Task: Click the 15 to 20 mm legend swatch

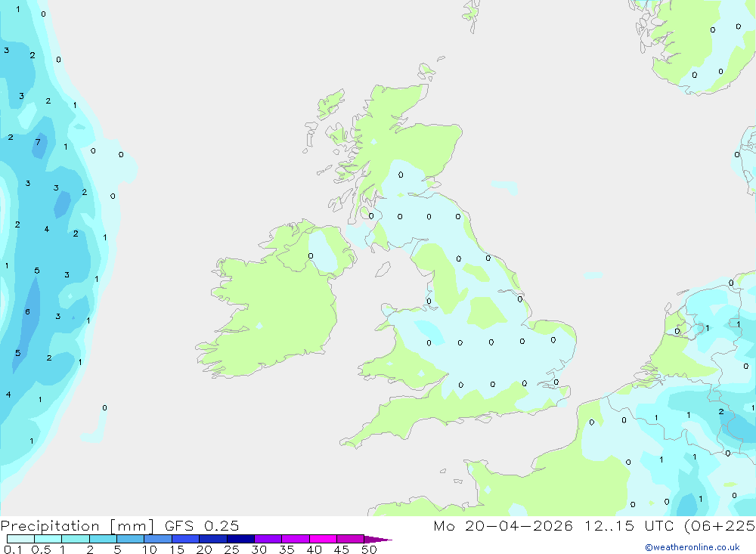Action: [x=186, y=539]
